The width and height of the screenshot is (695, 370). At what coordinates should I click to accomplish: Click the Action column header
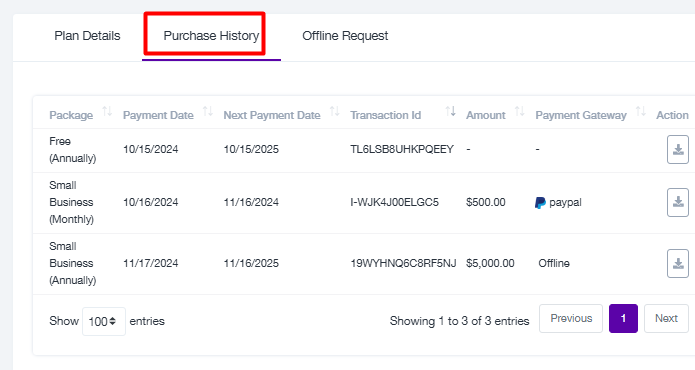point(672,115)
